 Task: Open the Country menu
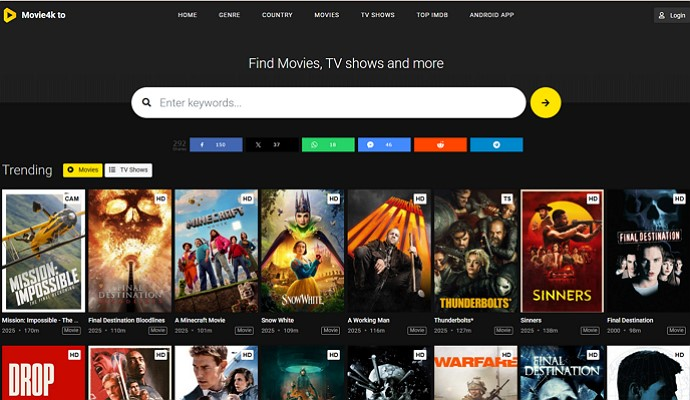[x=277, y=15]
